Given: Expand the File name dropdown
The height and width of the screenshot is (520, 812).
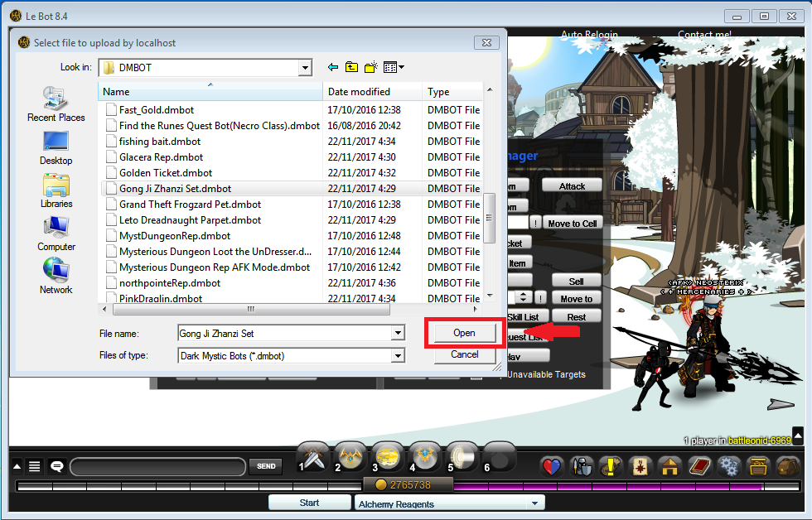Looking at the screenshot, I should pyautogui.click(x=398, y=333).
